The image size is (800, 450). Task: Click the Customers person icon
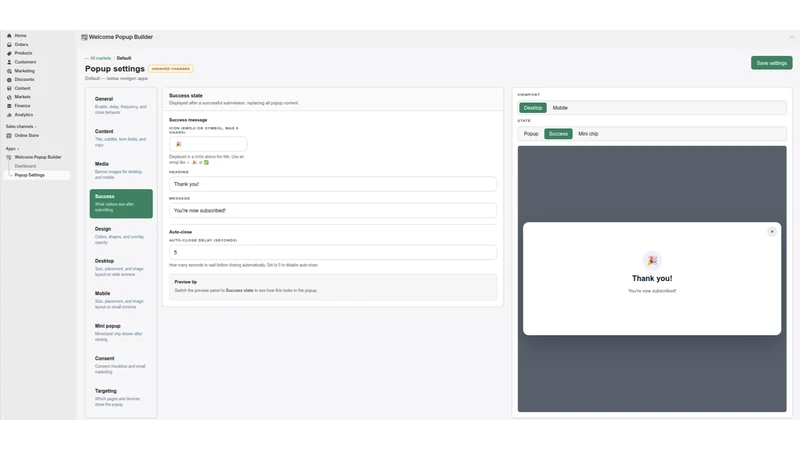(9, 62)
